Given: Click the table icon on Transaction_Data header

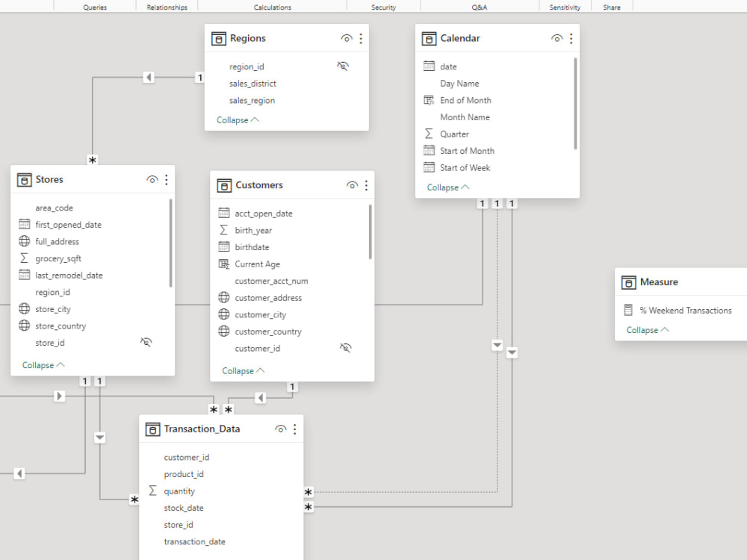Looking at the screenshot, I should click(152, 429).
